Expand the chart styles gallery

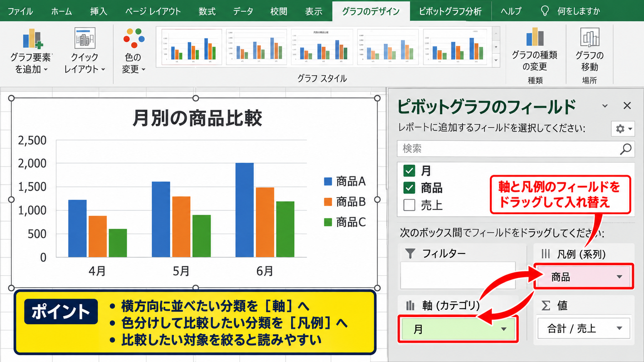click(496, 60)
